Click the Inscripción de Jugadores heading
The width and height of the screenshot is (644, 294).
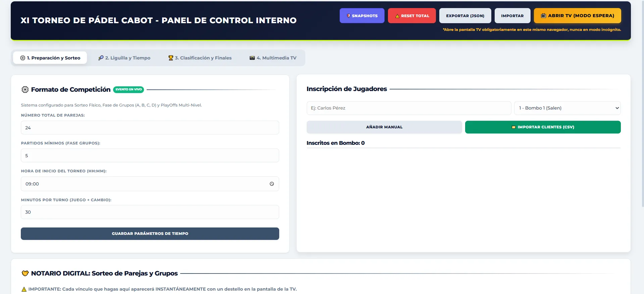[347, 89]
